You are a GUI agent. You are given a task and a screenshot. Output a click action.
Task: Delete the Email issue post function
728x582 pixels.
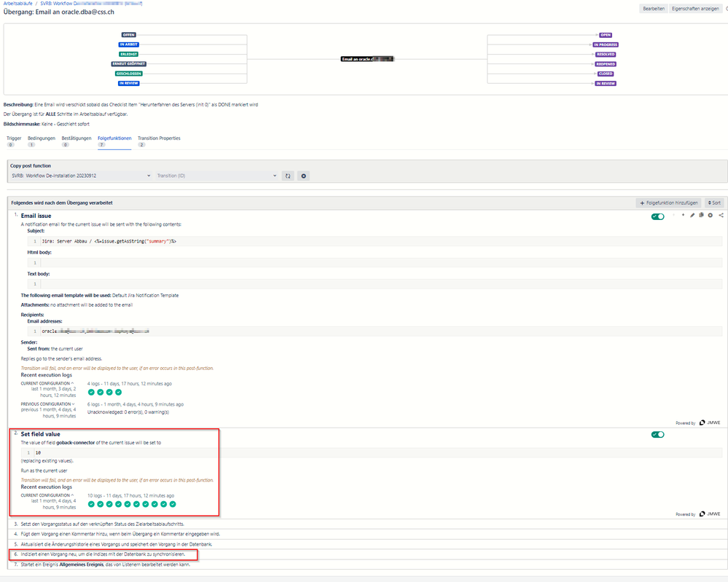tap(711, 216)
